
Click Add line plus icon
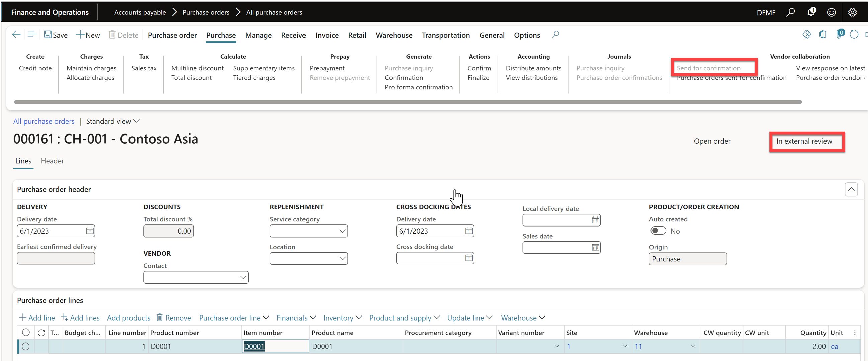coord(22,318)
